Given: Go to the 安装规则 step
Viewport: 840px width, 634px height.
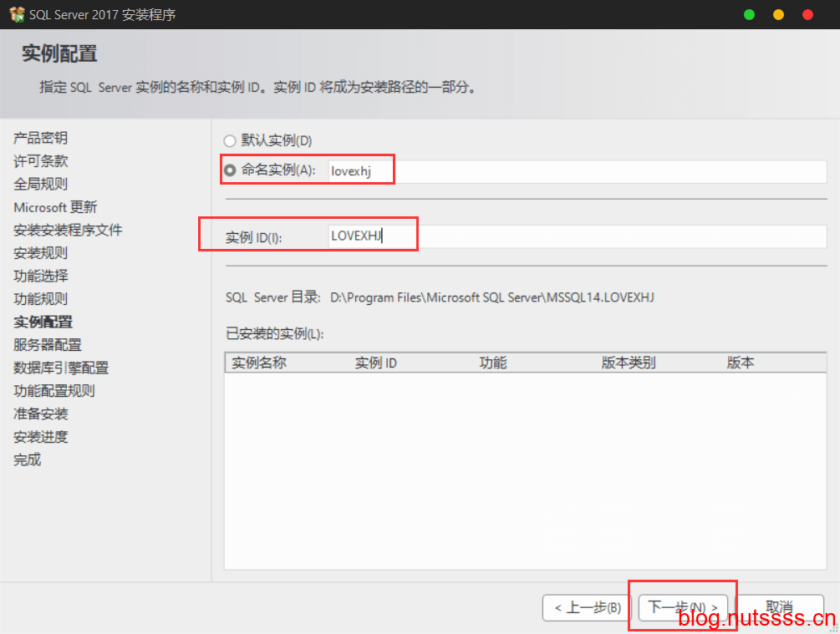Looking at the screenshot, I should (41, 253).
